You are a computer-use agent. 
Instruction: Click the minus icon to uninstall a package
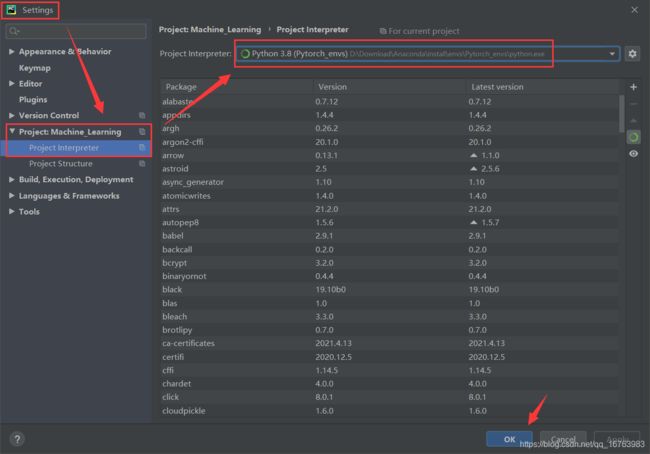tap(633, 104)
